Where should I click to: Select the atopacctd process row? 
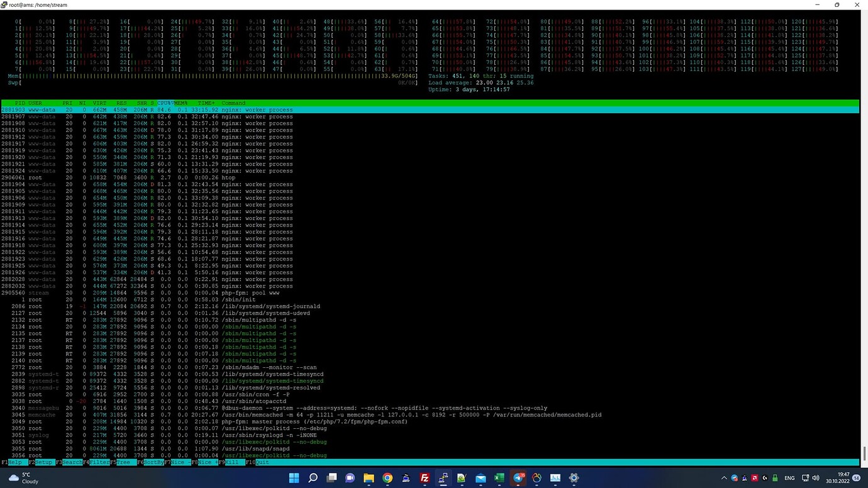click(430, 401)
